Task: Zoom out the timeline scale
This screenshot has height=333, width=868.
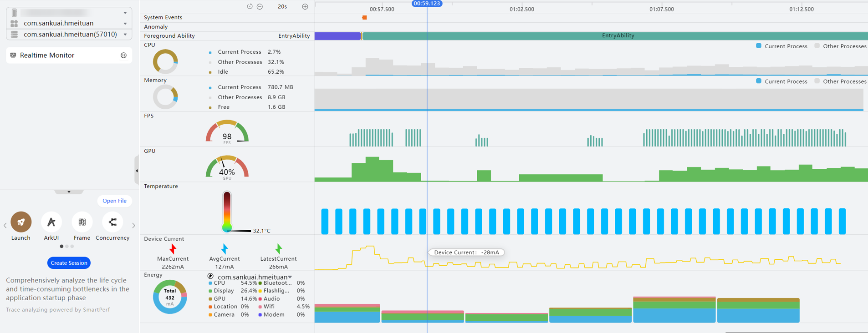Action: tap(260, 7)
